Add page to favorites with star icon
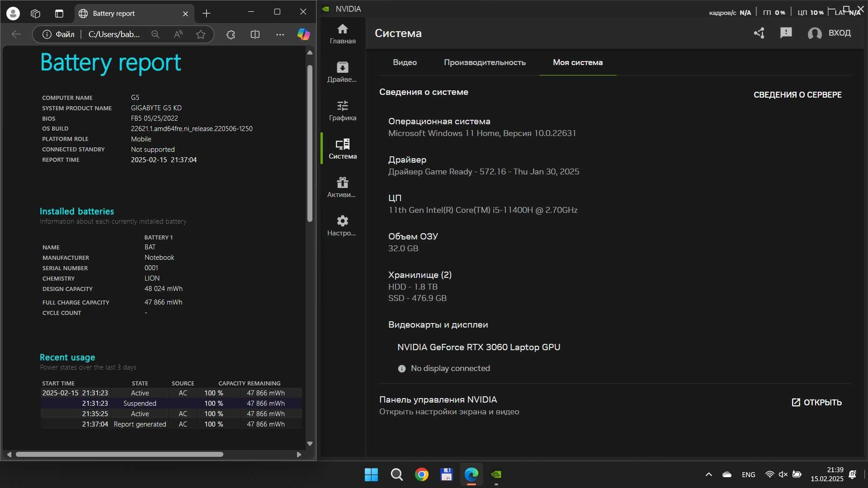This screenshot has width=868, height=488. tap(201, 34)
